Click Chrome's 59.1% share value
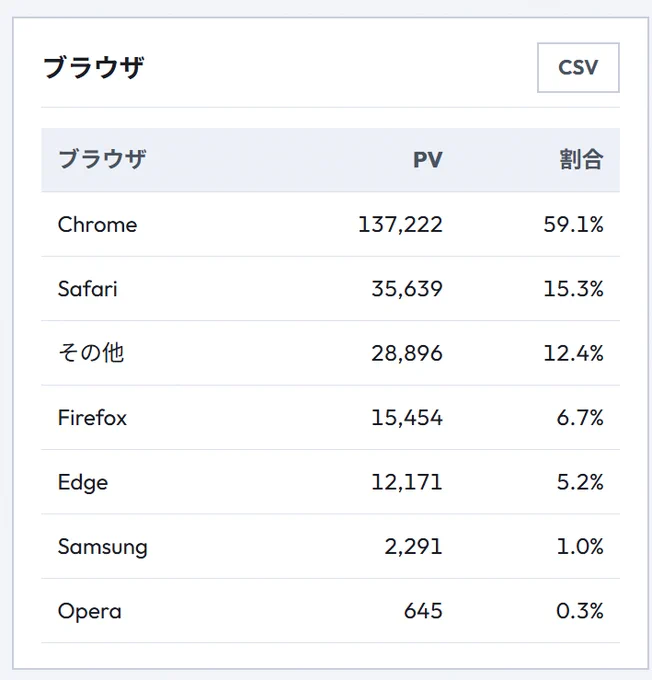The height and width of the screenshot is (680, 652). tap(573, 225)
